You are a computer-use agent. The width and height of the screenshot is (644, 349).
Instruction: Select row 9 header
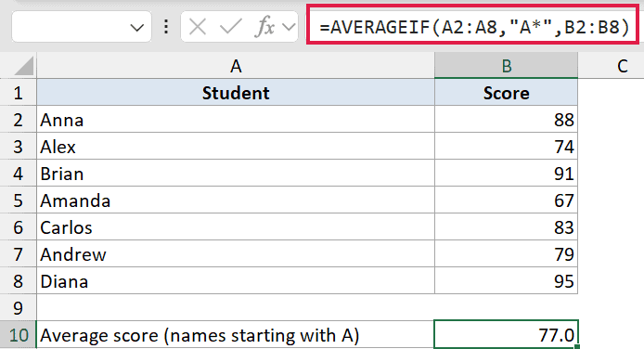pyautogui.click(x=18, y=308)
